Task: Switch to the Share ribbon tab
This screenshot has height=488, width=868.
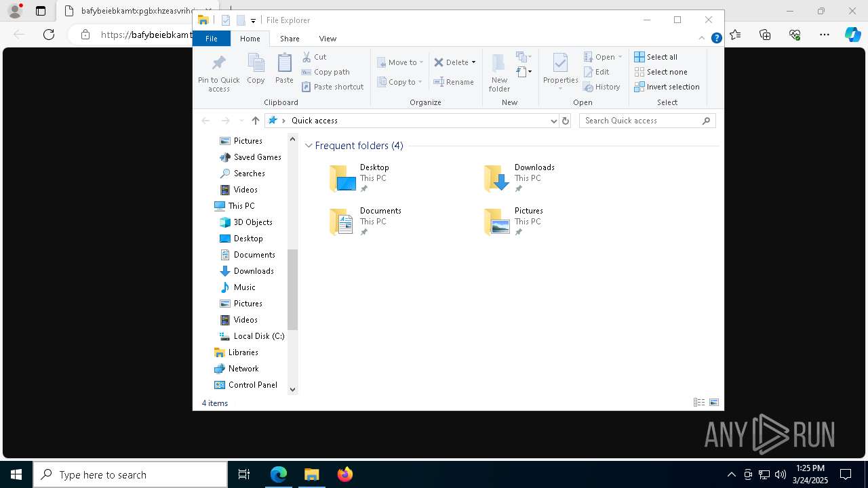Action: (290, 39)
